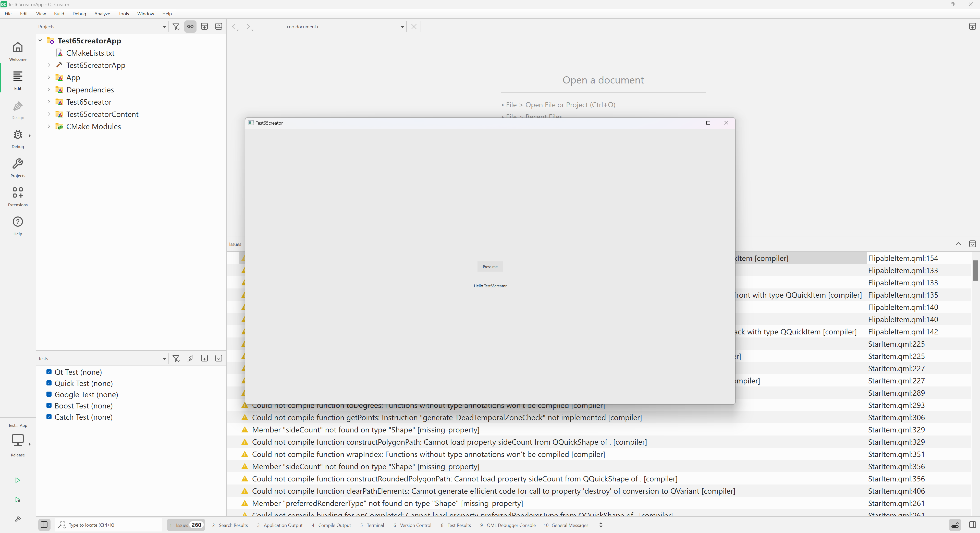Open CMakeLists.txt in project tree
The image size is (980, 533).
[90, 53]
